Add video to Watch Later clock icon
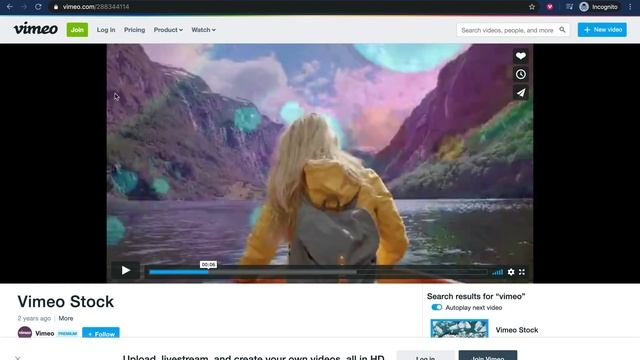The height and width of the screenshot is (360, 640). [520, 74]
